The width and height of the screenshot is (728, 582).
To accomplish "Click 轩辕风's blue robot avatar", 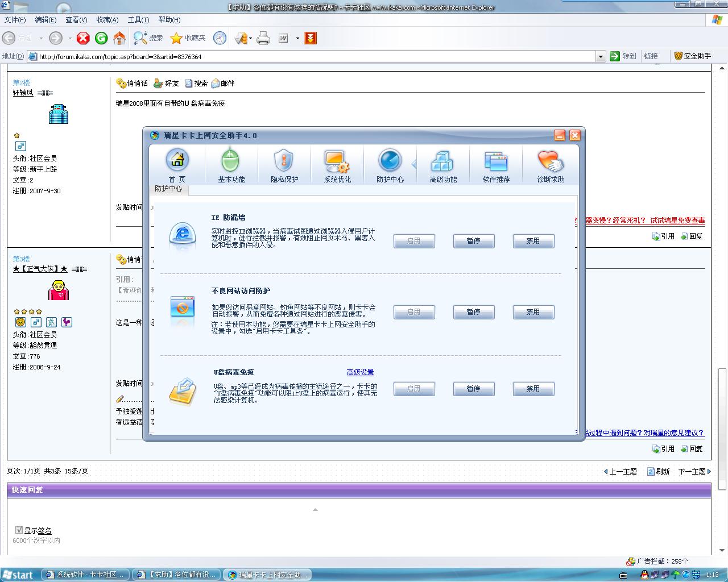I will [59, 114].
